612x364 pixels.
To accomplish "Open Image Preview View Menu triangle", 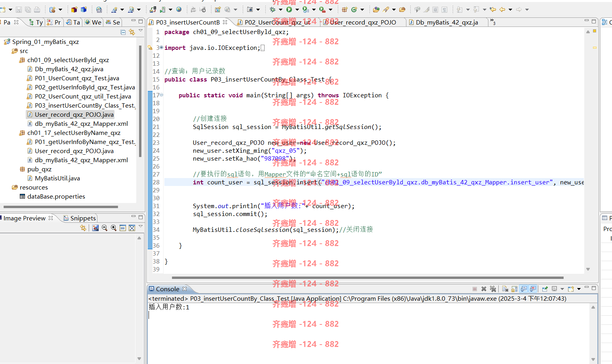I will coord(141,226).
